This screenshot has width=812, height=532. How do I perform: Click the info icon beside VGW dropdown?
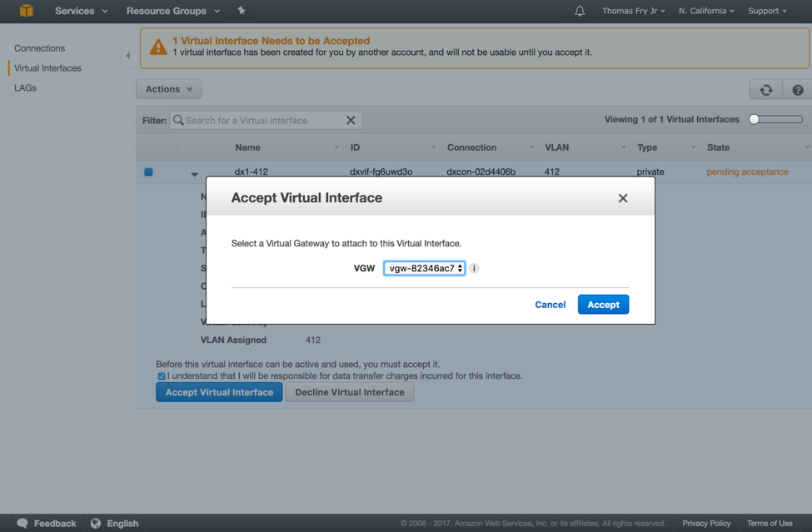(474, 268)
